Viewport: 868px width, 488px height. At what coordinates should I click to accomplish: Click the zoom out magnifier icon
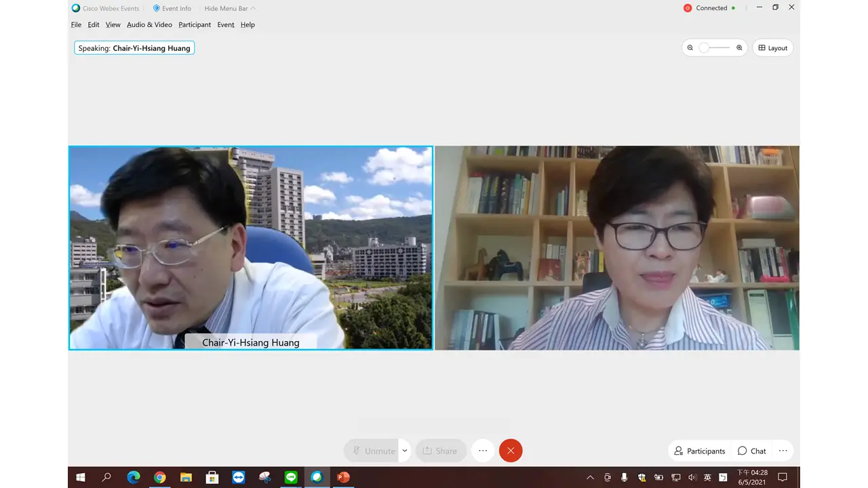tap(690, 48)
